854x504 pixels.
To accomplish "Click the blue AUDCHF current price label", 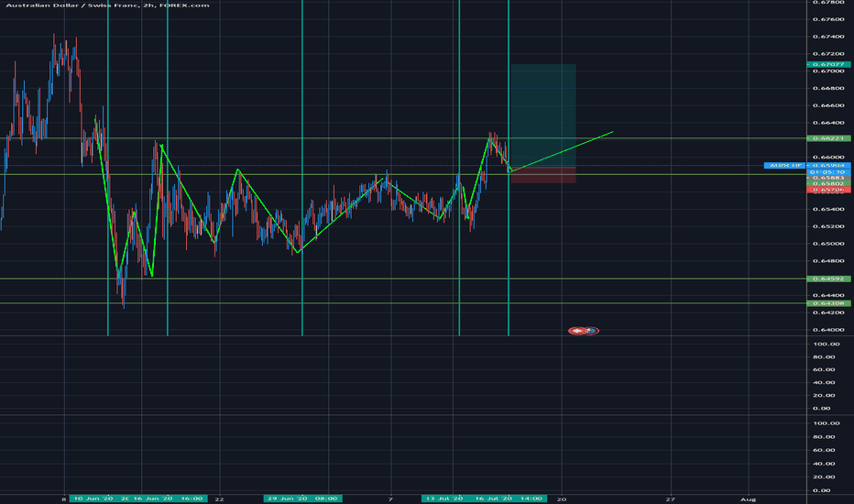I will (x=807, y=165).
